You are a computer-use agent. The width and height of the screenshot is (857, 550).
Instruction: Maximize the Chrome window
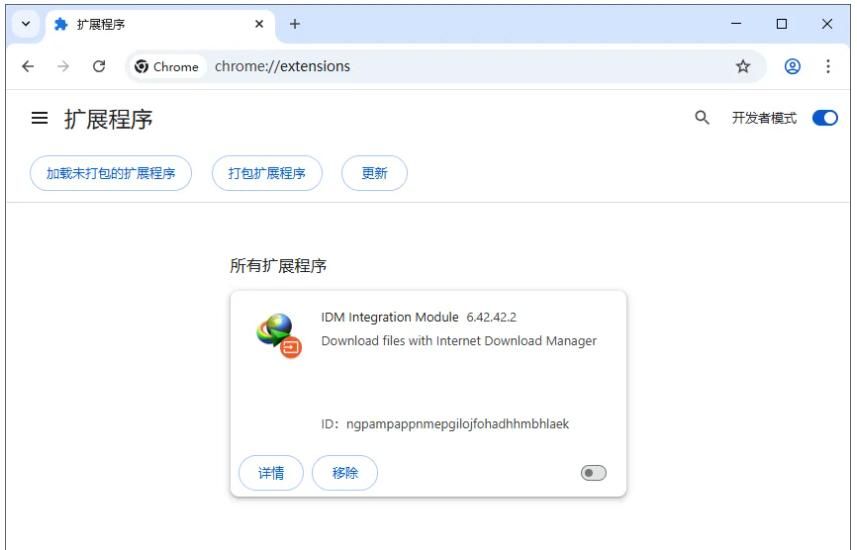[782, 24]
